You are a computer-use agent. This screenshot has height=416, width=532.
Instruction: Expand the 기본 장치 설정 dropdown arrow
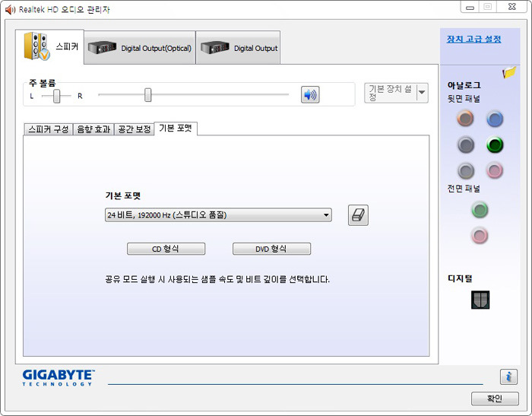point(422,93)
